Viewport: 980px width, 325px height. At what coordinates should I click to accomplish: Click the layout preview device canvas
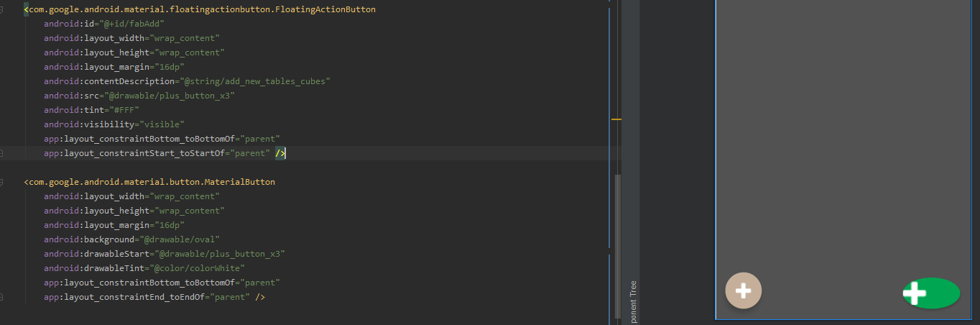(x=843, y=160)
